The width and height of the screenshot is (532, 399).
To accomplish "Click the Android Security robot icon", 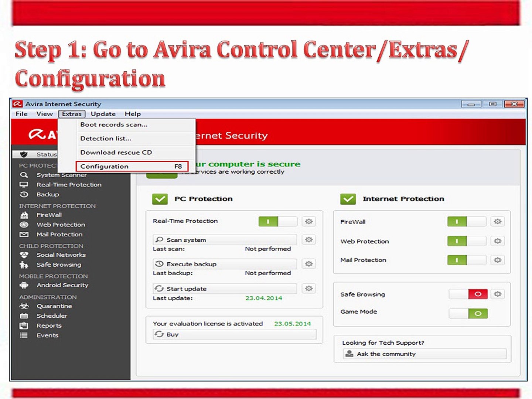I will (24, 285).
